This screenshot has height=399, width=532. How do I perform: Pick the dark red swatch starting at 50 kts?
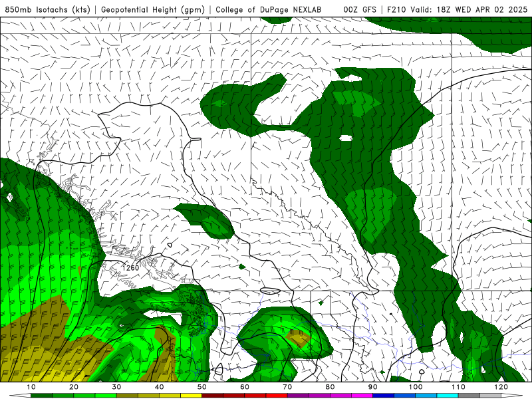point(212,396)
